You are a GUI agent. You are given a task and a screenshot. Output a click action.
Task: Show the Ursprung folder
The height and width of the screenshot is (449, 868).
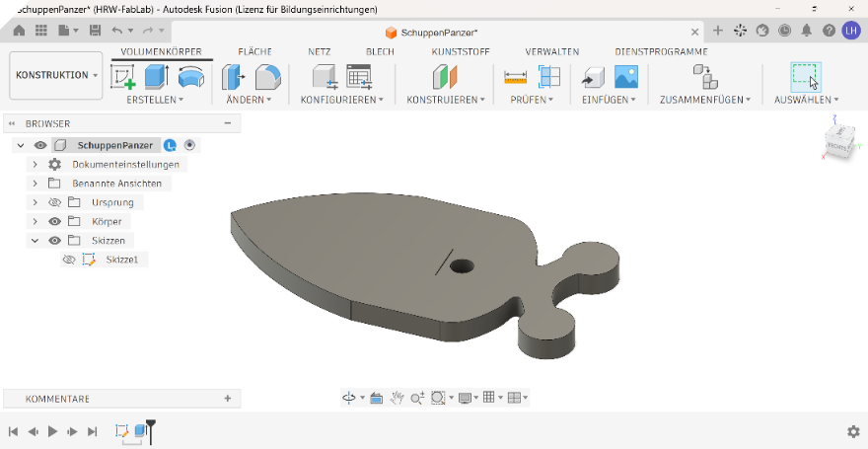(x=54, y=202)
